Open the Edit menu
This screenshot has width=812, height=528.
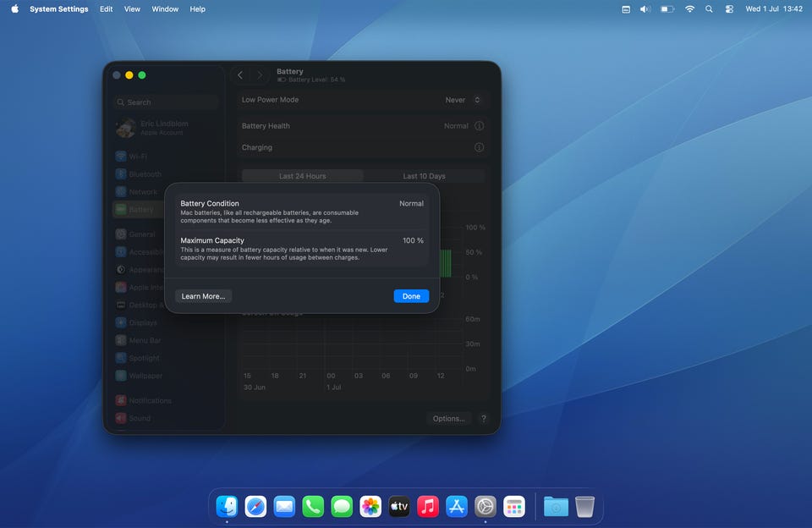tap(107, 8)
